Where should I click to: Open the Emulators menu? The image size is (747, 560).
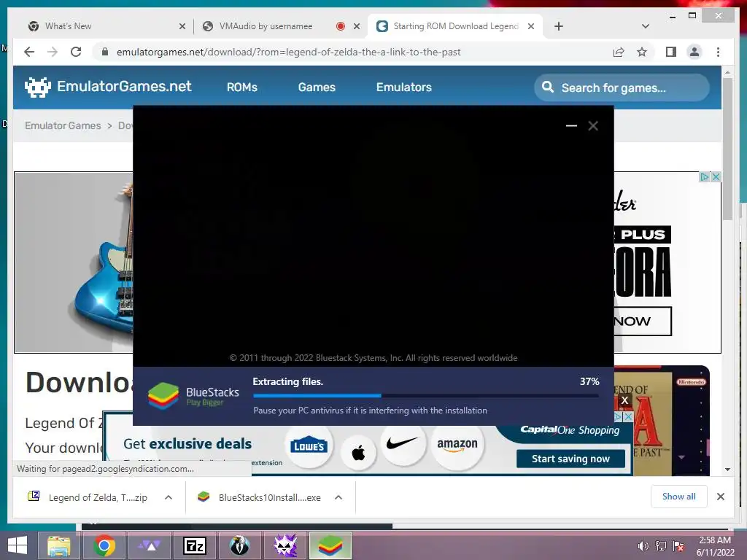404,87
